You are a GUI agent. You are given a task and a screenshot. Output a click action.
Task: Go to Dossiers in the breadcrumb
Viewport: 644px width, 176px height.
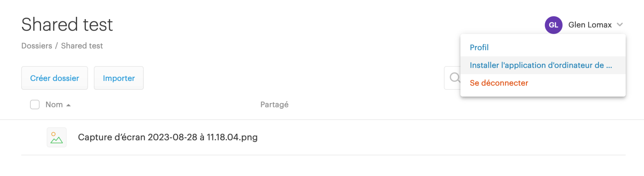click(x=37, y=46)
